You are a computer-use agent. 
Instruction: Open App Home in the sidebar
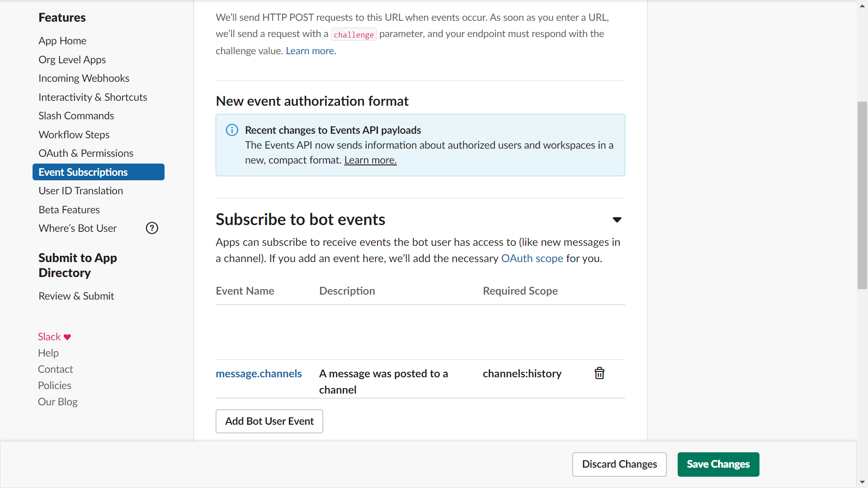pyautogui.click(x=62, y=41)
